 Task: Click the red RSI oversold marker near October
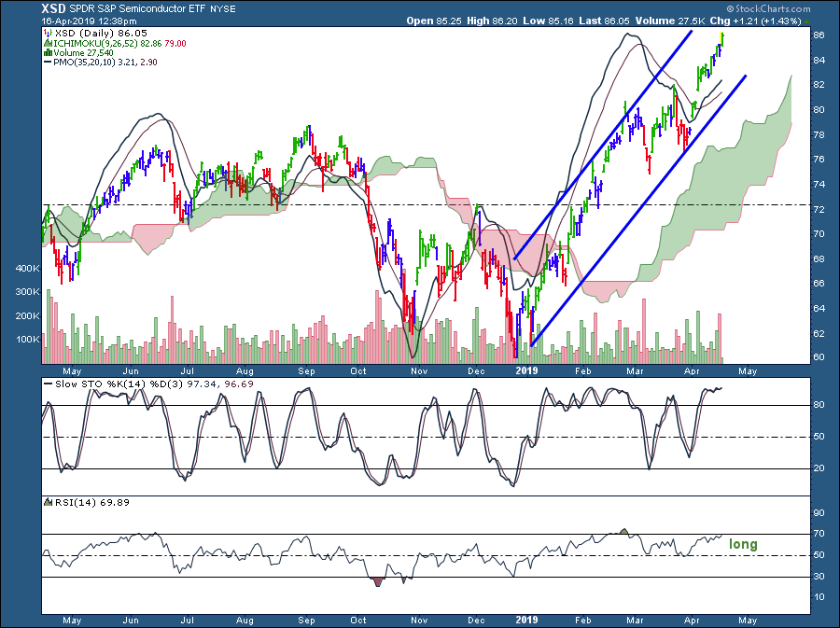point(378,582)
